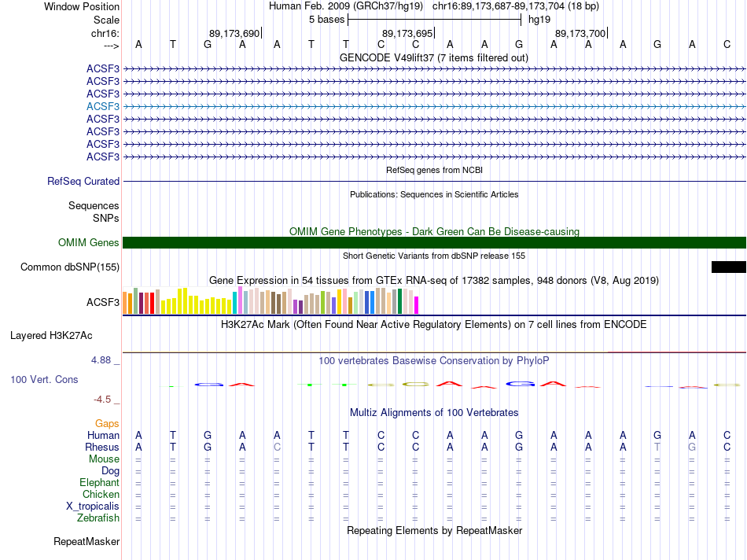747x560 pixels.
Task: Click the orange Gaps label
Action: 107,423
